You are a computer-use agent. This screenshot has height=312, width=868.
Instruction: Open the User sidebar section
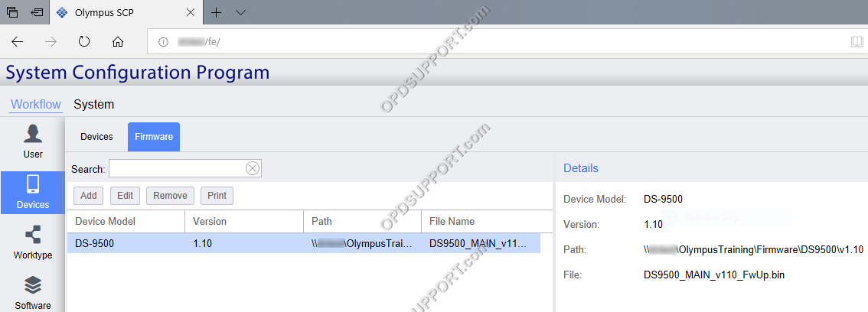33,141
